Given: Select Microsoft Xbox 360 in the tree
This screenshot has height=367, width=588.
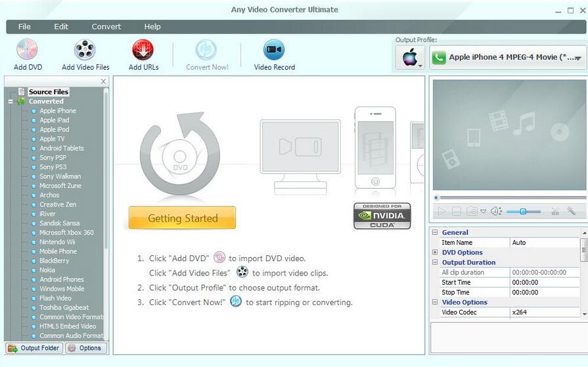Looking at the screenshot, I should click(x=67, y=233).
